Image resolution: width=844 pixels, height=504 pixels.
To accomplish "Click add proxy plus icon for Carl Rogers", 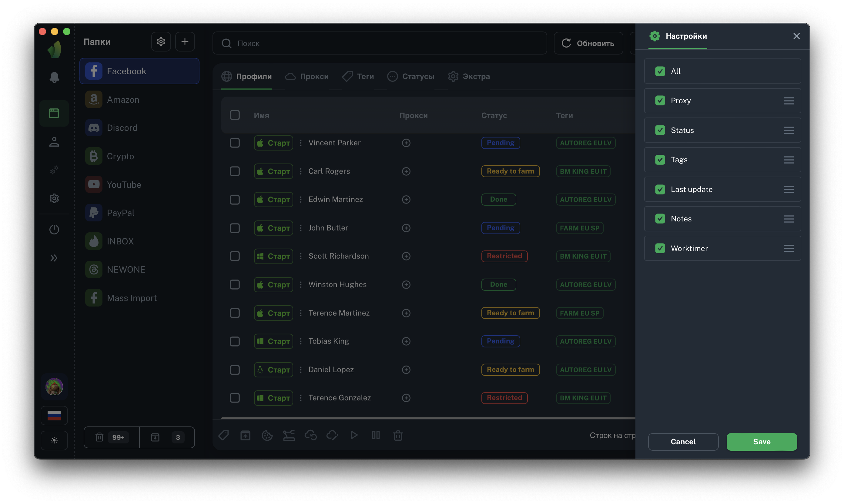I will tap(406, 171).
